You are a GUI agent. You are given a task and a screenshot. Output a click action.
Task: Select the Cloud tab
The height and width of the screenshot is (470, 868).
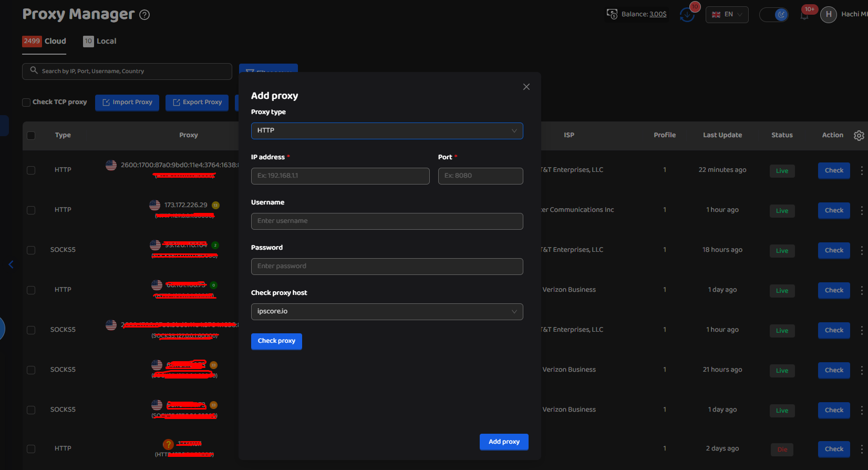(44, 41)
